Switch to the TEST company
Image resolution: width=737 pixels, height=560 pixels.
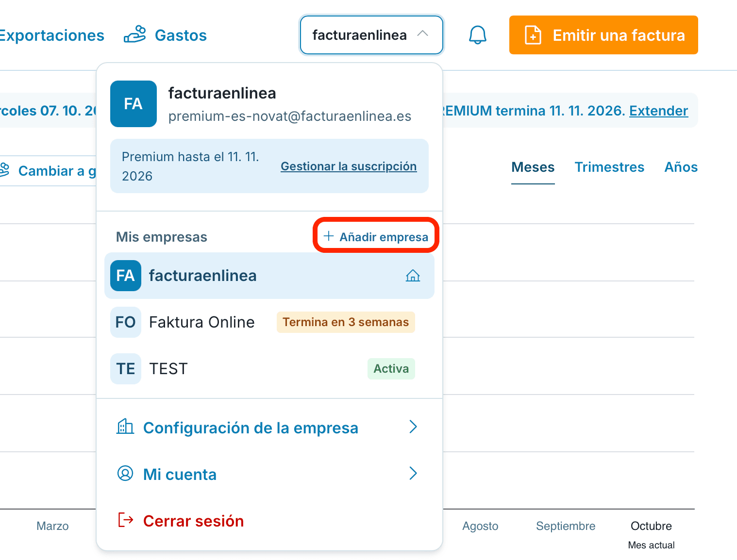269,369
